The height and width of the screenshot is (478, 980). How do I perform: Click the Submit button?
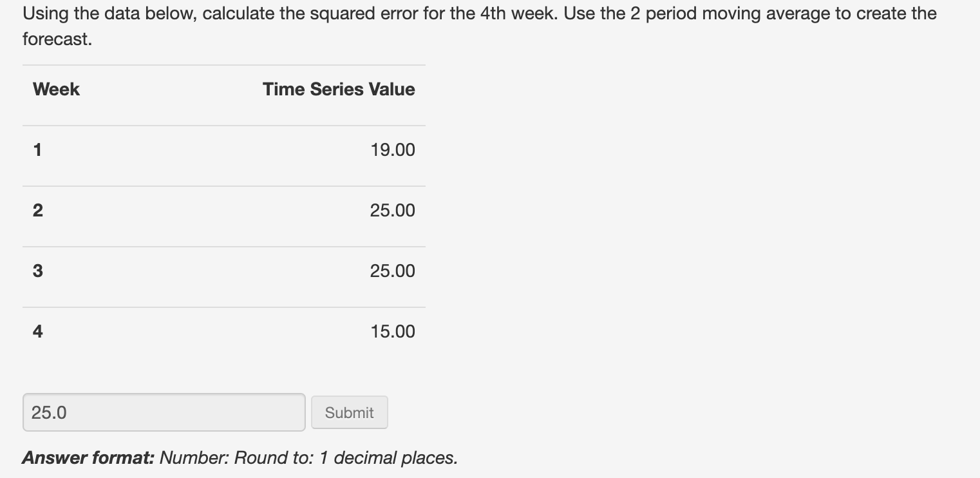tap(349, 412)
